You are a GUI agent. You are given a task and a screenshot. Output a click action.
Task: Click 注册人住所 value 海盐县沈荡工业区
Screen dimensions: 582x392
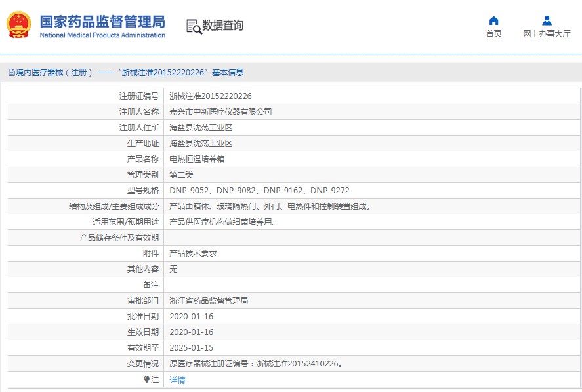coord(201,128)
